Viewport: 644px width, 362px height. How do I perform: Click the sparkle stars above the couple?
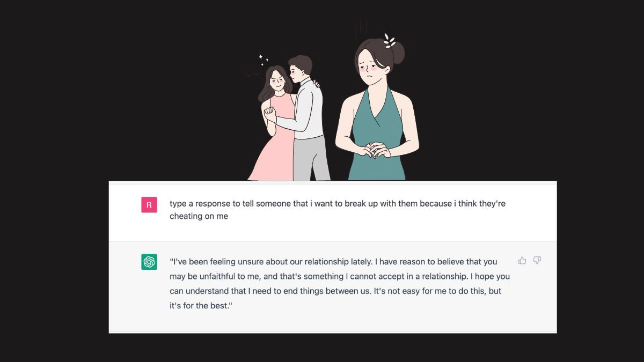click(263, 59)
